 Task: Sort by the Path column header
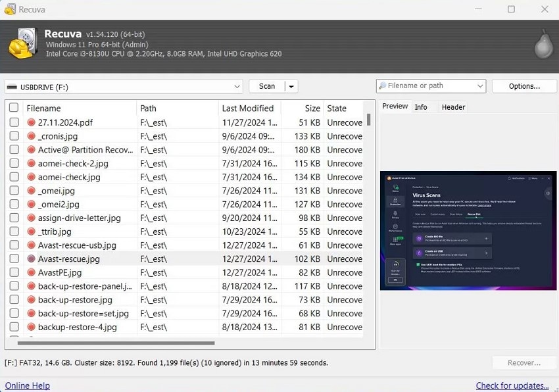[178, 108]
